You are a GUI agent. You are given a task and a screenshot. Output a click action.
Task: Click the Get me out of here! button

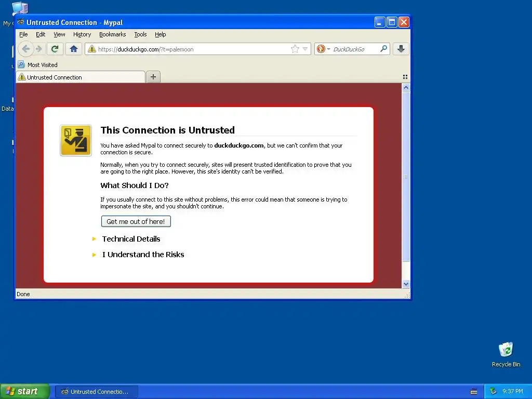(136, 221)
